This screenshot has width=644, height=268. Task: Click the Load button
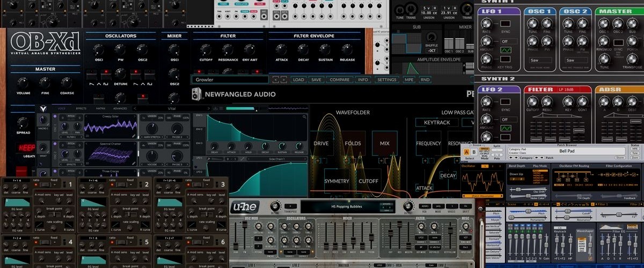click(298, 80)
